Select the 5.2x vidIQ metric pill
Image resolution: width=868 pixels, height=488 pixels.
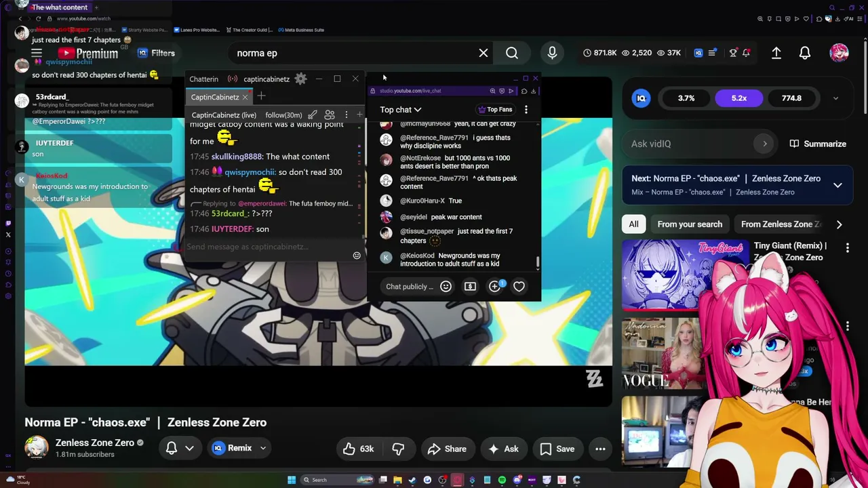[x=739, y=98]
